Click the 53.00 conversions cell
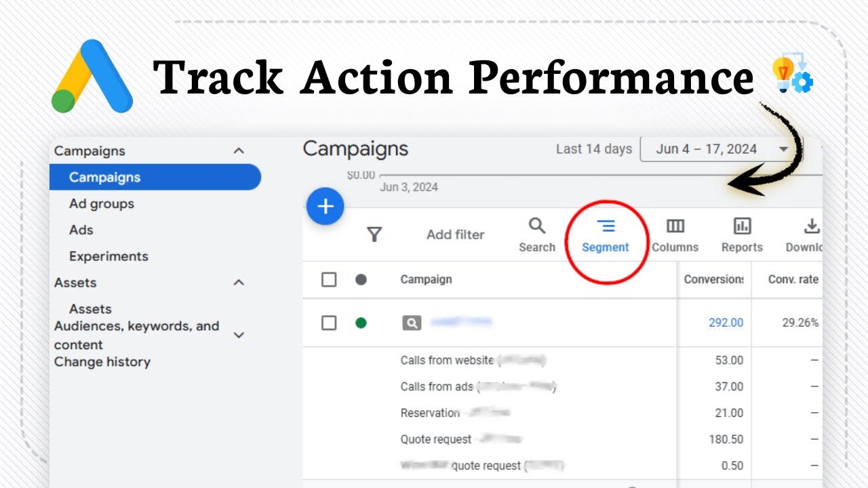 [x=729, y=360]
